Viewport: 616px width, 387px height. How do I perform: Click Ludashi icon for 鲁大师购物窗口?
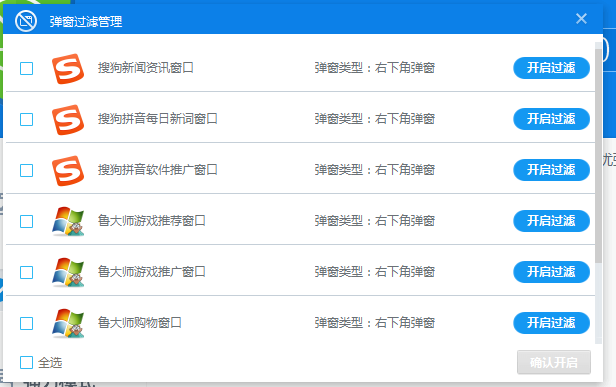(68, 323)
